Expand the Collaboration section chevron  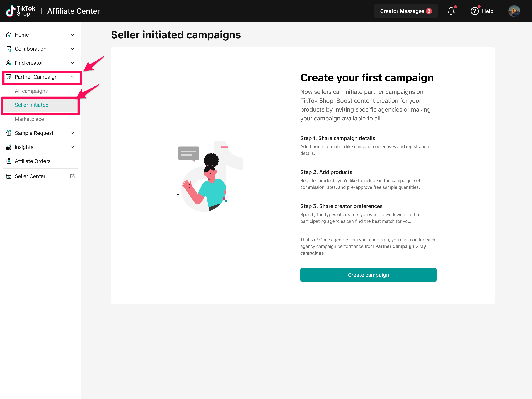pyautogui.click(x=72, y=49)
